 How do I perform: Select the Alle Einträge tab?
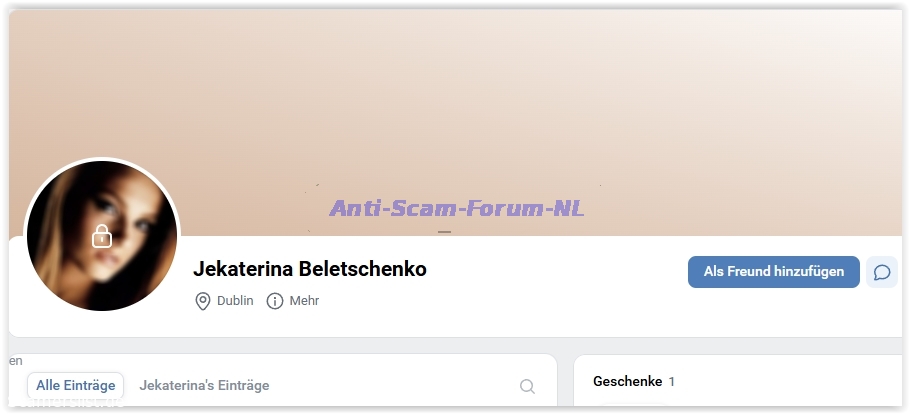tap(75, 386)
